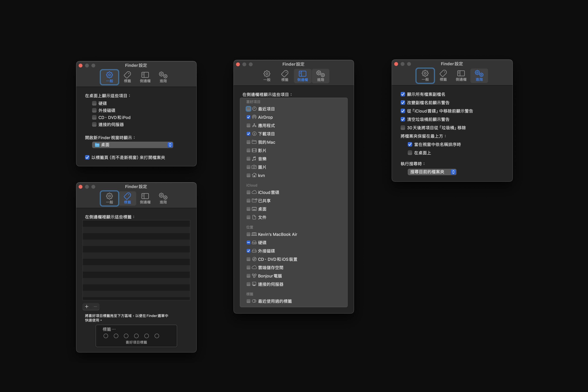Click Kevin's MacBook Air laptop icon
This screenshot has height=392, width=588.
tap(254, 234)
